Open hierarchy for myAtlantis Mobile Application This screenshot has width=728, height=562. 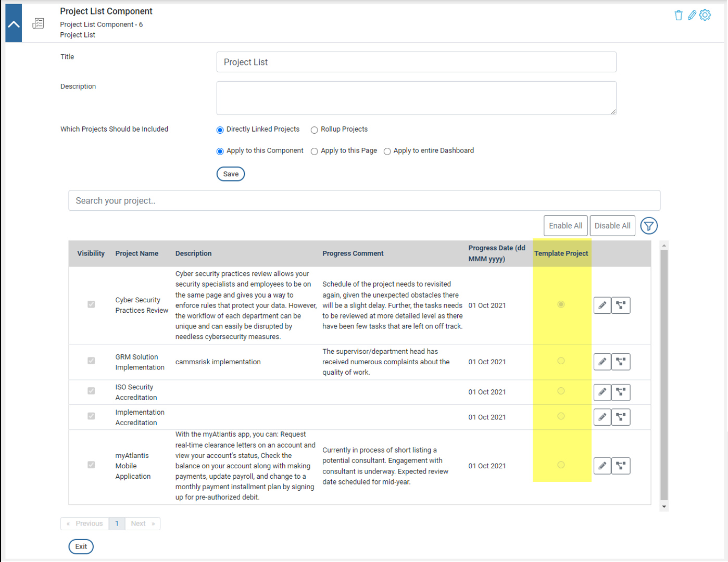coord(621,466)
